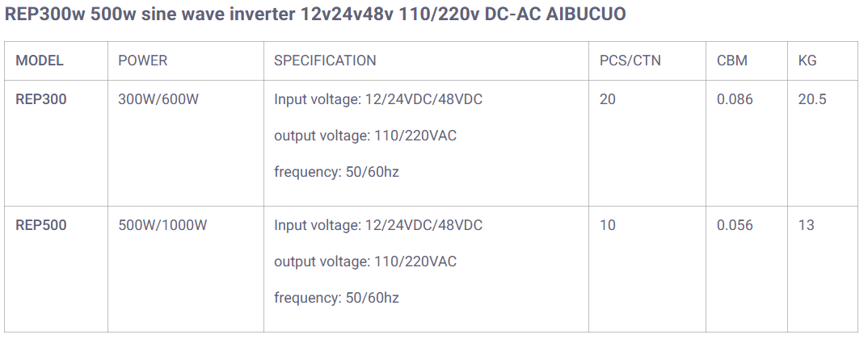Click the output voltage line in REP500 row
Screen dimensions: 868x343
[365, 261]
